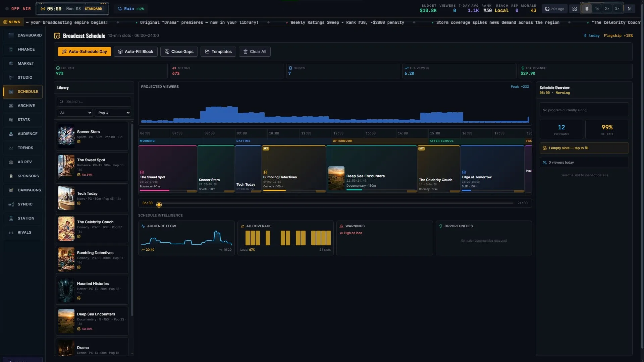644x362 pixels.
Task: Open the grid layout icon in top bar
Action: 575,9
